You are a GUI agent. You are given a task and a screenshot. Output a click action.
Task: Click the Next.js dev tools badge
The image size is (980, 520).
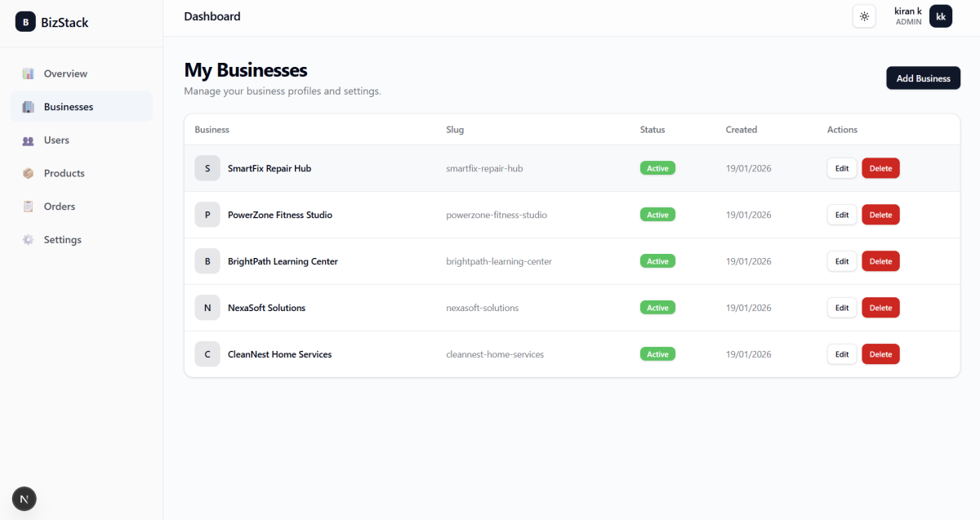[24, 499]
